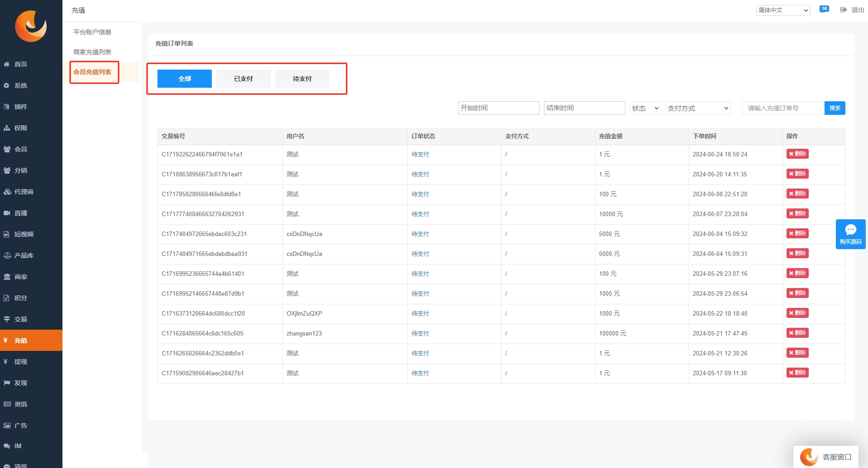868x468 pixels.
Task: Click the orange logo in the sidebar
Action: tap(31, 26)
